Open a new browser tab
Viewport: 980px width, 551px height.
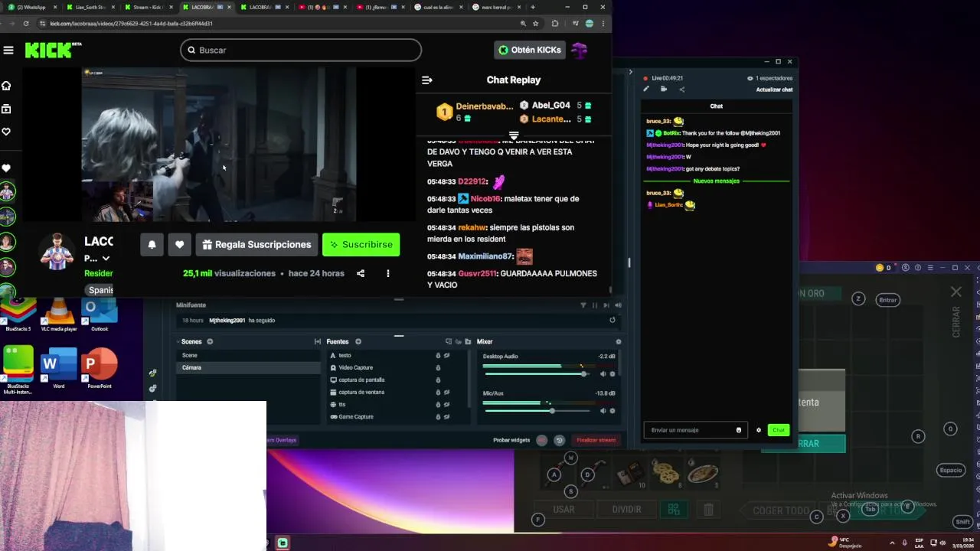point(533,7)
